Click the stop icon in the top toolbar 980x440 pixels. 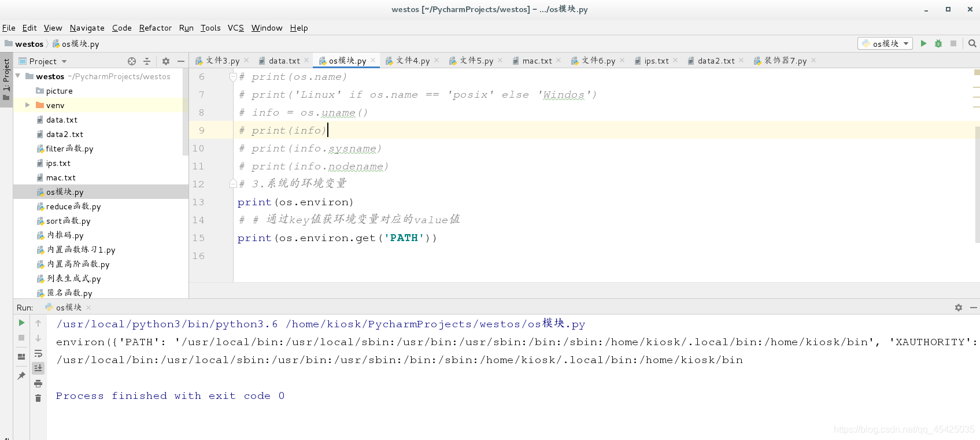click(x=953, y=43)
